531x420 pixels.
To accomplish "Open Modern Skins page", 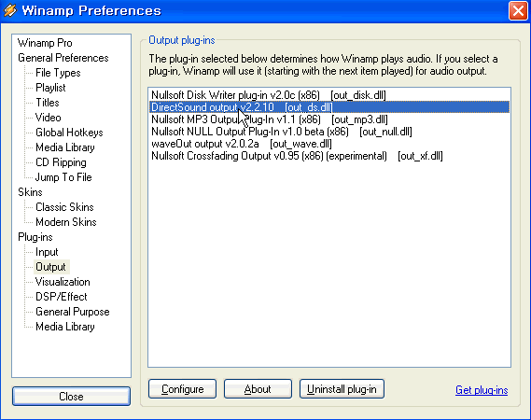I will (x=66, y=222).
